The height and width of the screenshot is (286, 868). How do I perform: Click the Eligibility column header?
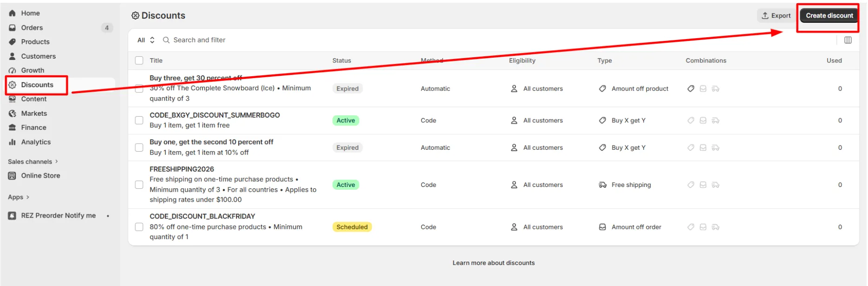[x=522, y=60]
